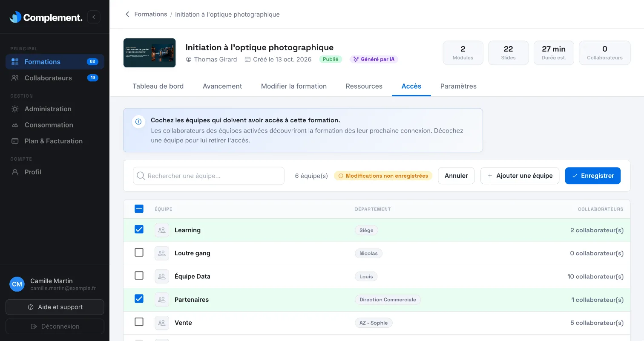Click the Administration gear icon
Image resolution: width=644 pixels, height=341 pixels.
click(15, 109)
